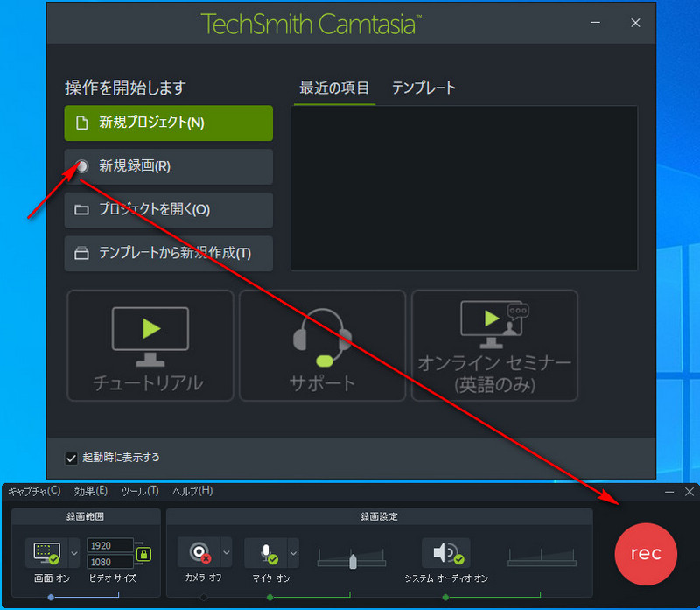Minimize the recorder toolbar window

[x=669, y=492]
